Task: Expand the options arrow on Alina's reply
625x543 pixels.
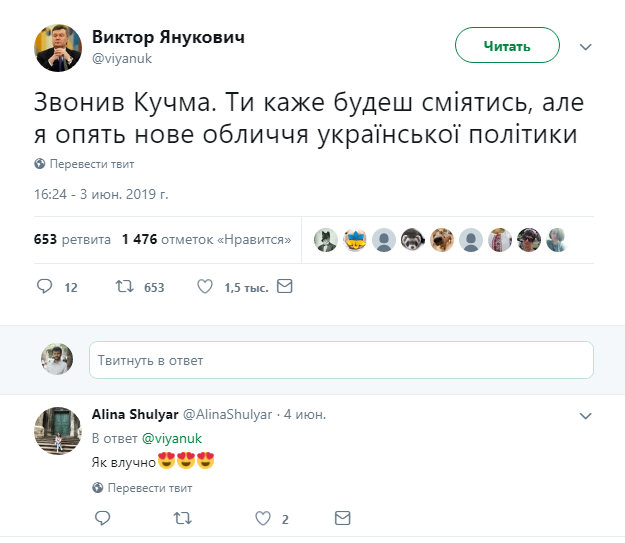Action: 587,413
